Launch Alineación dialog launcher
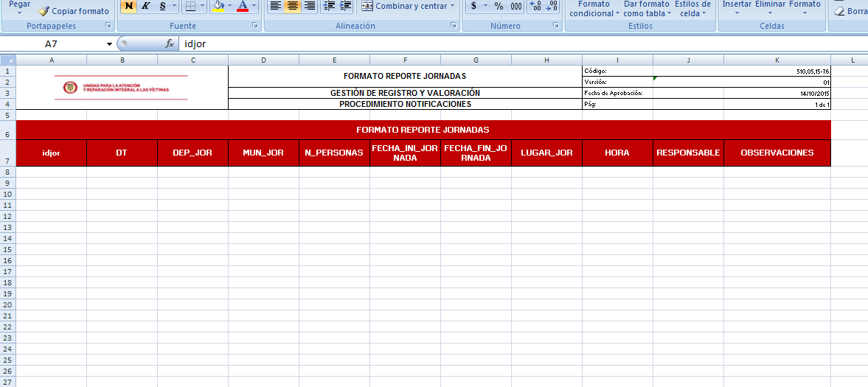The width and height of the screenshot is (868, 387). pyautogui.click(x=453, y=26)
